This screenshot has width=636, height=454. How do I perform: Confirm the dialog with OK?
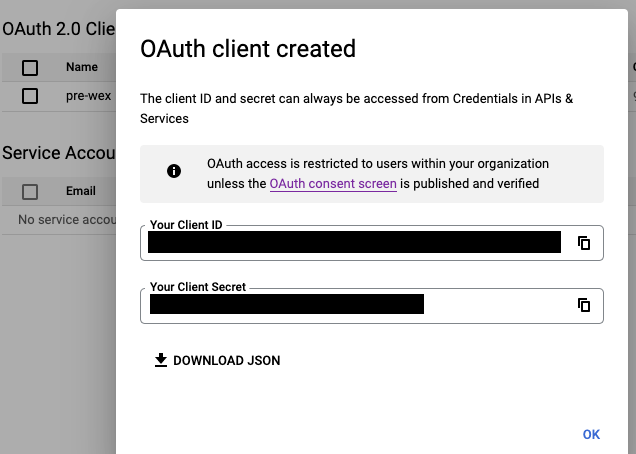pos(591,435)
